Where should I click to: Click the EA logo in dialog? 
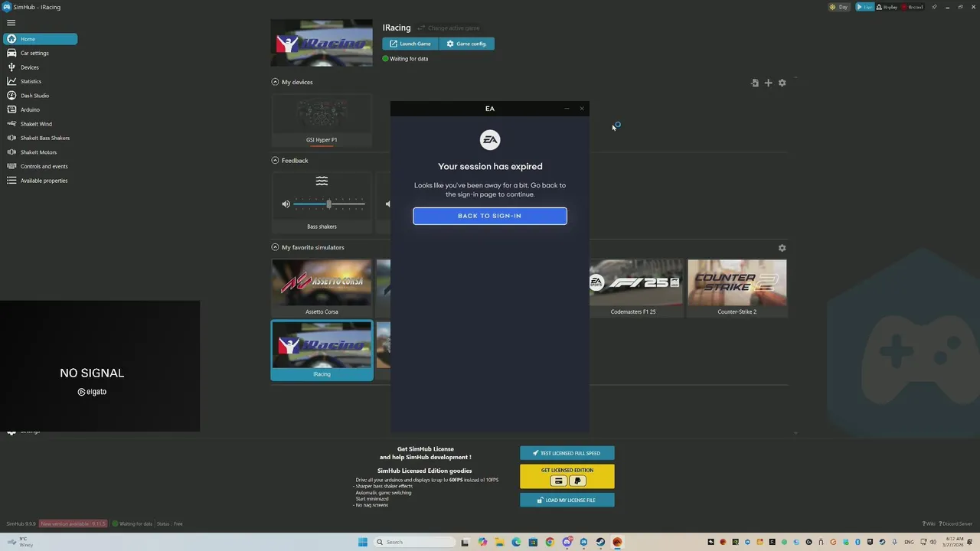pos(490,140)
